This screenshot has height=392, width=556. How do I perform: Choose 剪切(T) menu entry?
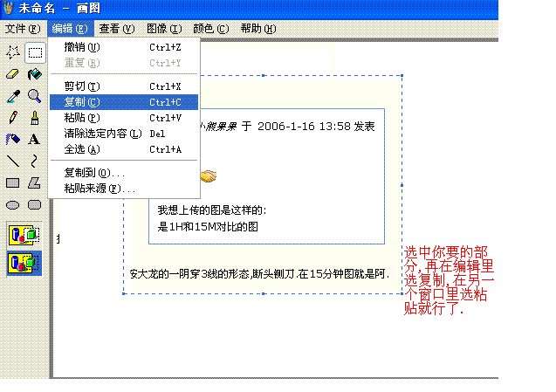(x=124, y=86)
